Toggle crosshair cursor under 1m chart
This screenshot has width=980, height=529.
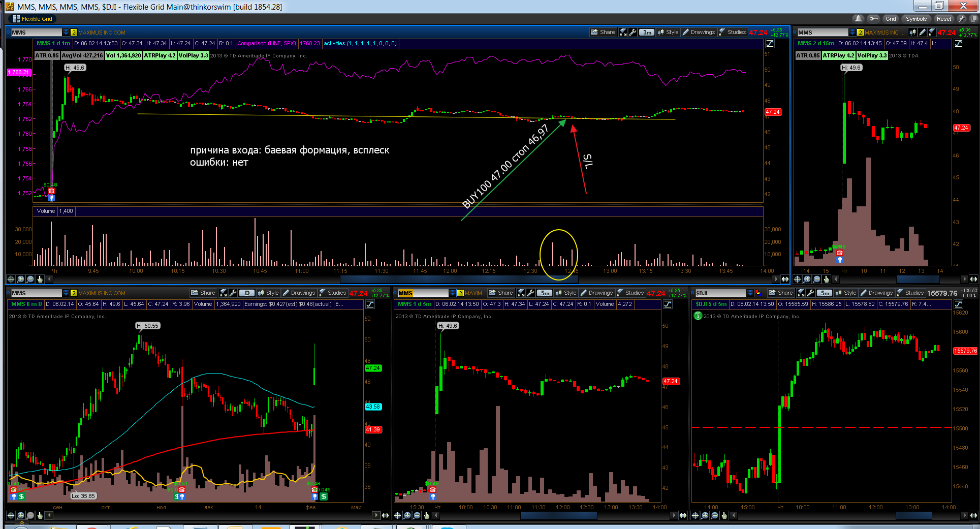11,279
